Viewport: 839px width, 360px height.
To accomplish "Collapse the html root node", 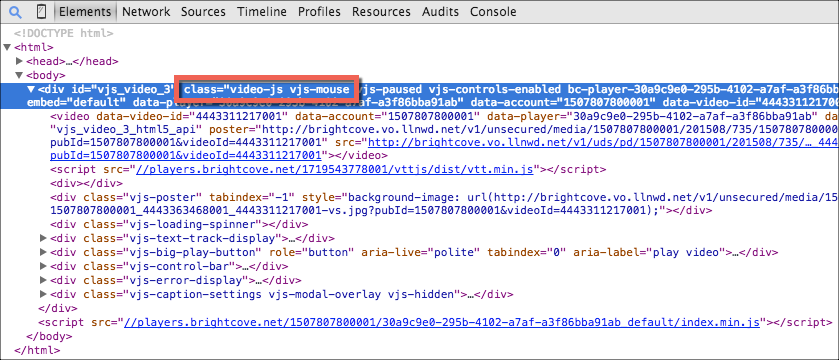I will [x=7, y=47].
